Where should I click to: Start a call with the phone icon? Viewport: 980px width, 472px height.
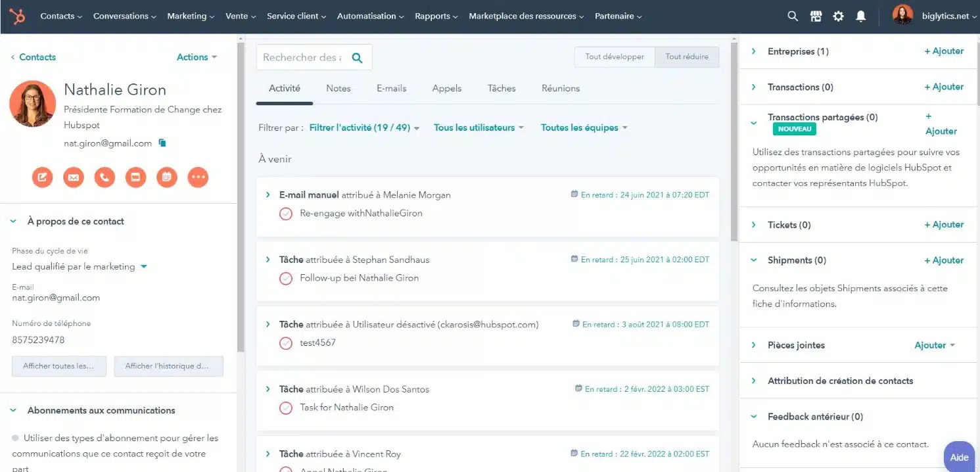point(105,177)
